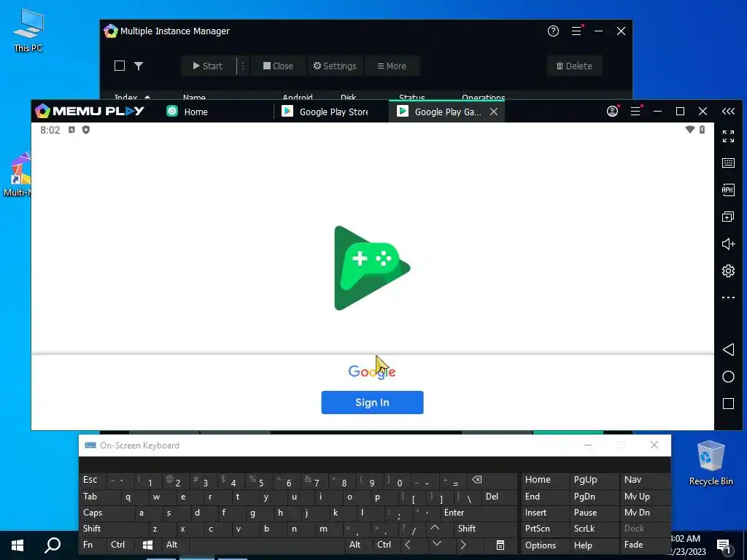Viewport: 747px width, 560px height.
Task: Open taskbar search magnifier
Action: pos(53,545)
